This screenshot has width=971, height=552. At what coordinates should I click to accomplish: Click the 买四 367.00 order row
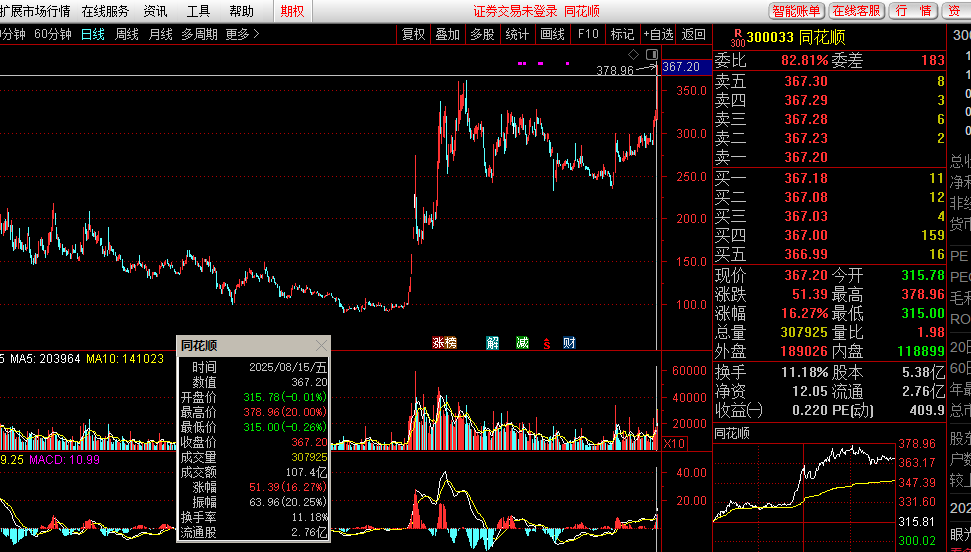(830, 235)
